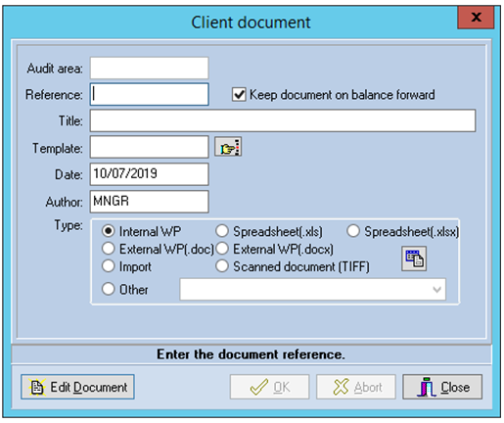Click the Title text field
The height and width of the screenshot is (423, 504).
point(283,120)
